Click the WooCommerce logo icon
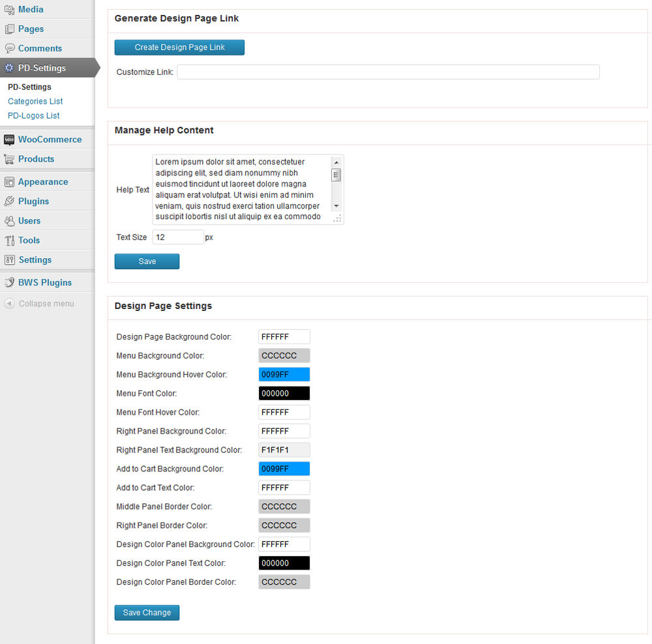 [x=9, y=139]
